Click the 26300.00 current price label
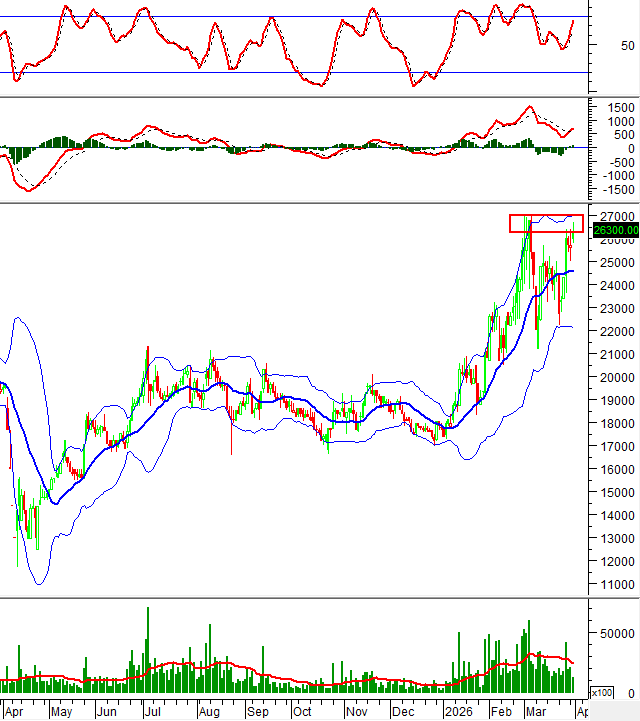Image resolution: width=640 pixels, height=721 pixels. tap(614, 231)
